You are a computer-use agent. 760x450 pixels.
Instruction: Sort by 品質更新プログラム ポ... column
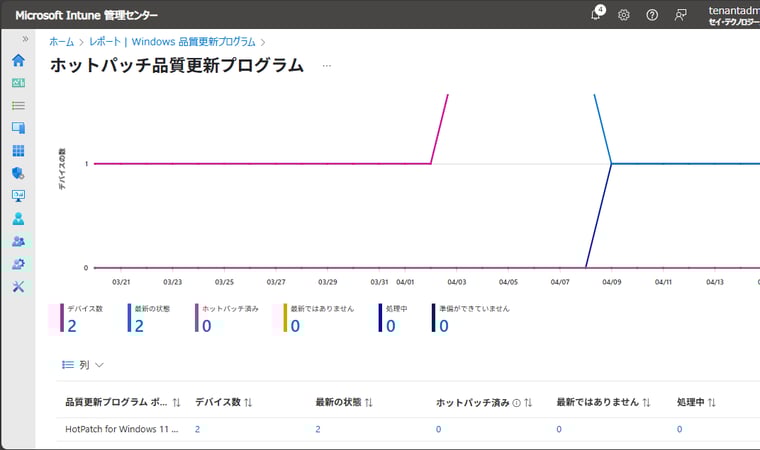(123, 402)
